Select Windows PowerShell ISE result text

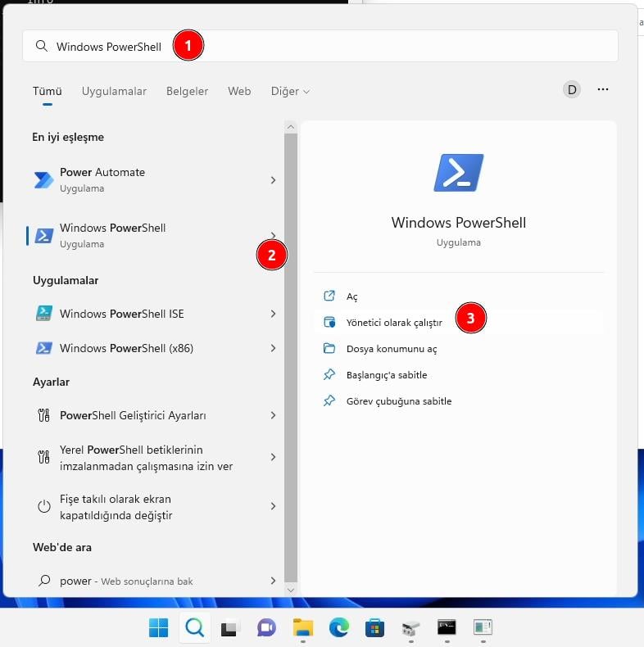(122, 314)
